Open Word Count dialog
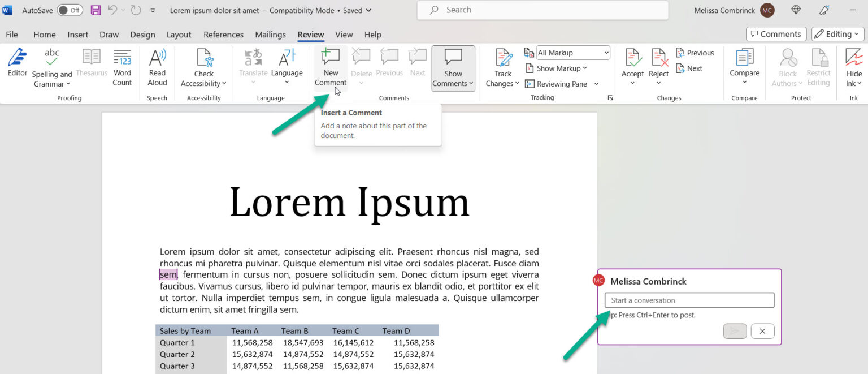 (x=122, y=68)
